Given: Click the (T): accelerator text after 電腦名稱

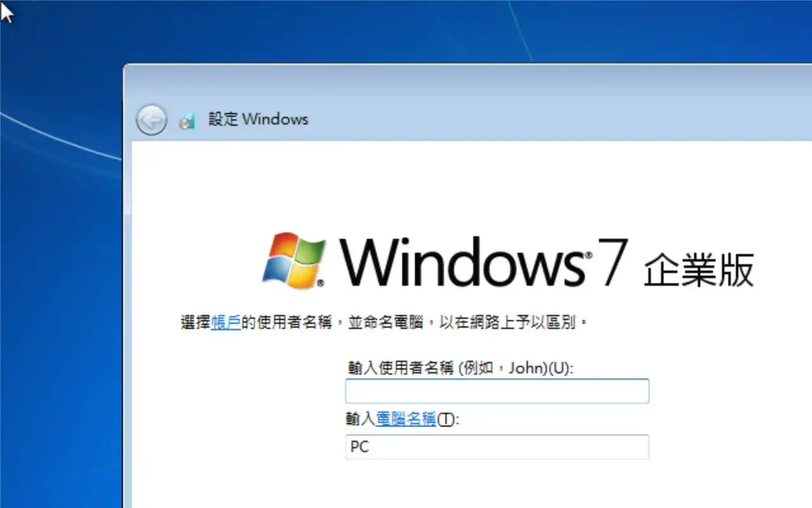Looking at the screenshot, I should coord(448,419).
